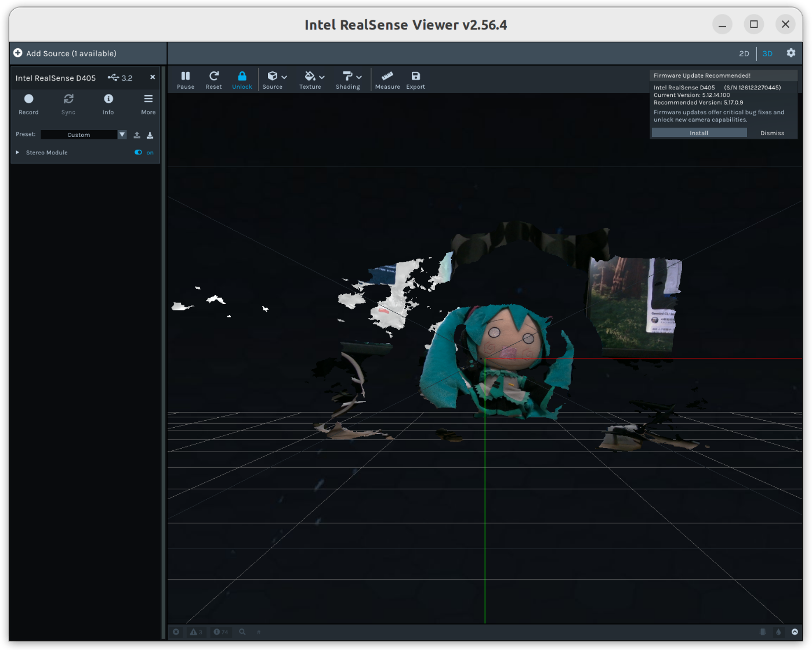Activate the Measure ruler tool
Screen dimensions: 812x650
pyautogui.click(x=387, y=80)
